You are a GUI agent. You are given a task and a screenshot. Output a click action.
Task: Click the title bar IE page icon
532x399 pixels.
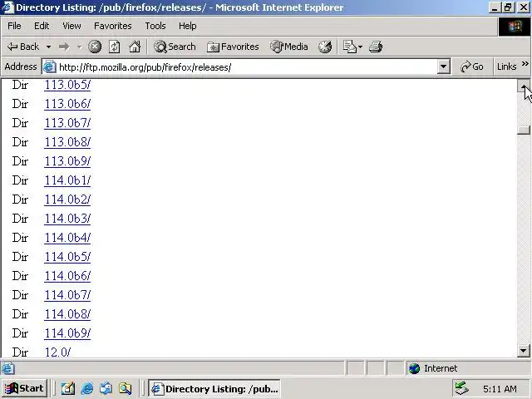point(7,7)
